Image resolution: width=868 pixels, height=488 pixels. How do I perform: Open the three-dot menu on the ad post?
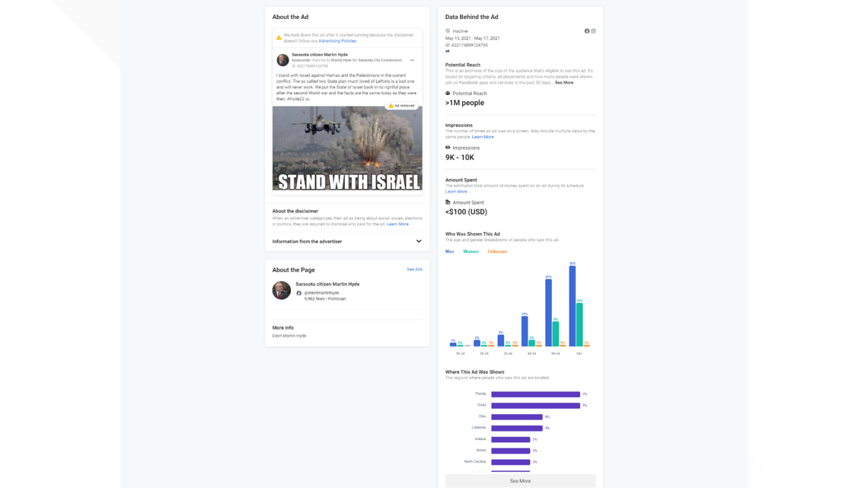click(412, 60)
